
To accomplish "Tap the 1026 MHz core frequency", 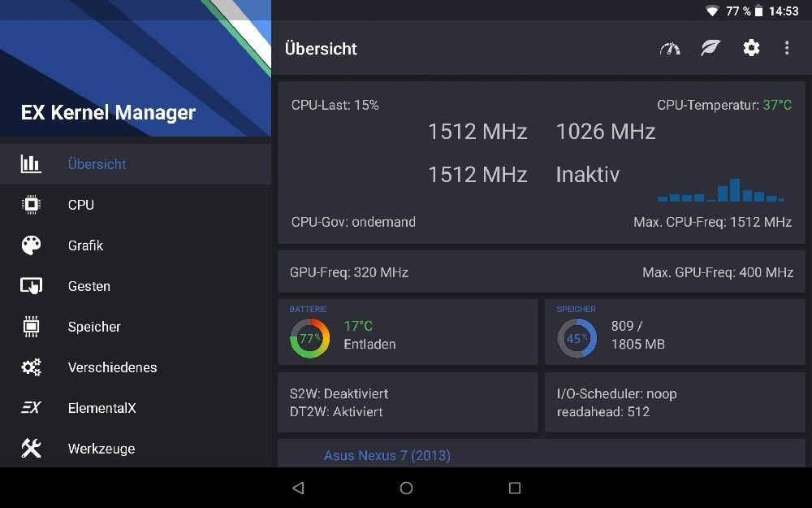I will pos(606,132).
